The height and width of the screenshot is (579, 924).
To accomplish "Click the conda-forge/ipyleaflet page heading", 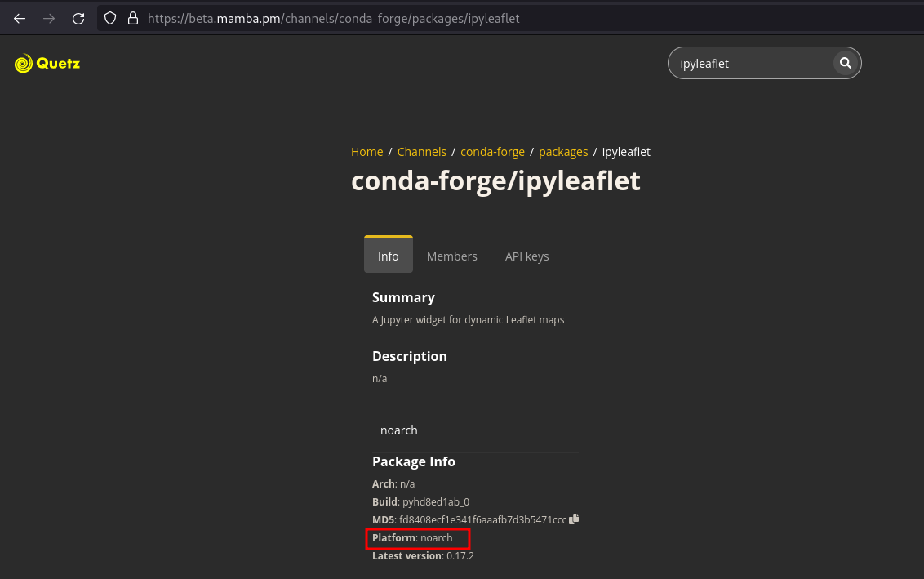I will pyautogui.click(x=495, y=180).
